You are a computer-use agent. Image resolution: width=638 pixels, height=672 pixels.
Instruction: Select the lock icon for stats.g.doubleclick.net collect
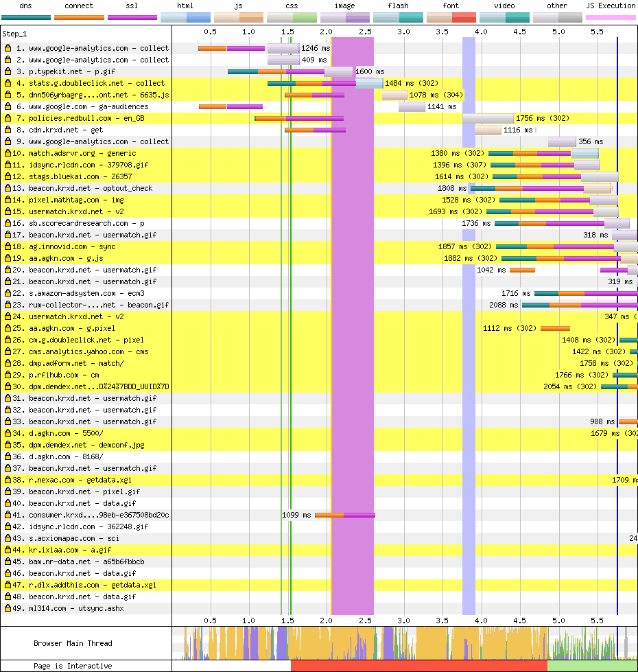pyautogui.click(x=8, y=83)
